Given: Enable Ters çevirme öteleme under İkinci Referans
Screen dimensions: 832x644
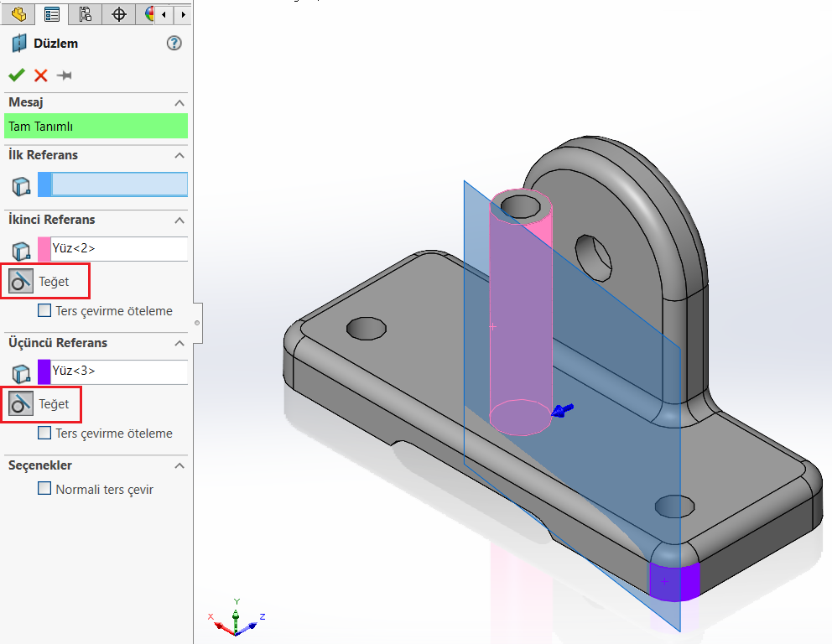Looking at the screenshot, I should click(x=45, y=311).
